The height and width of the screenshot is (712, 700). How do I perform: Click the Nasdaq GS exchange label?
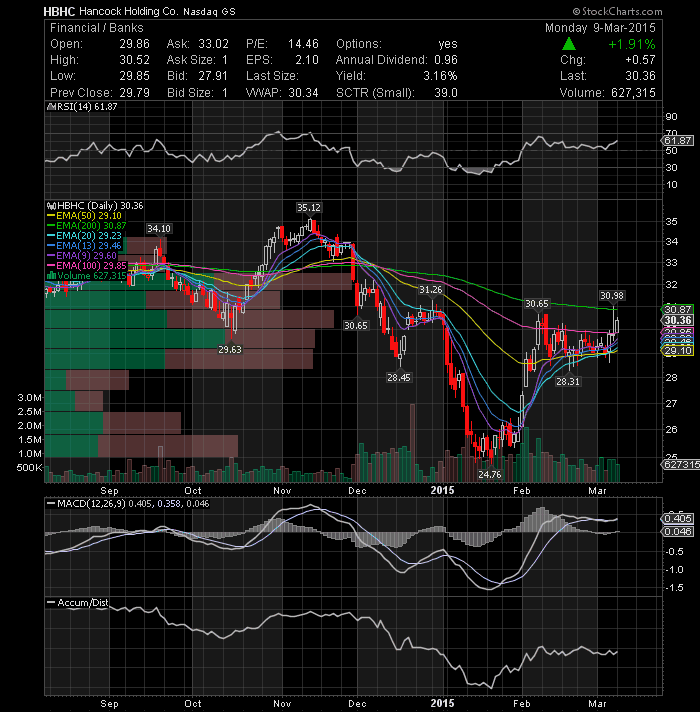pyautogui.click(x=209, y=12)
